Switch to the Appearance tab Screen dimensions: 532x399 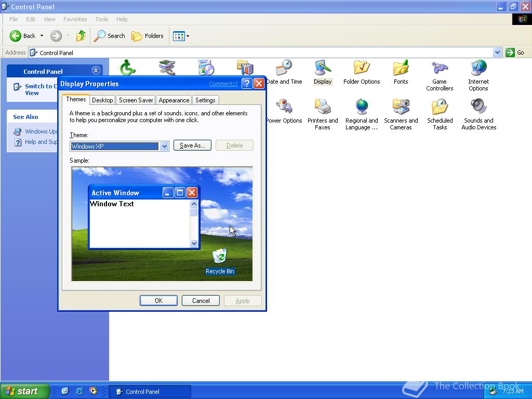click(x=174, y=100)
